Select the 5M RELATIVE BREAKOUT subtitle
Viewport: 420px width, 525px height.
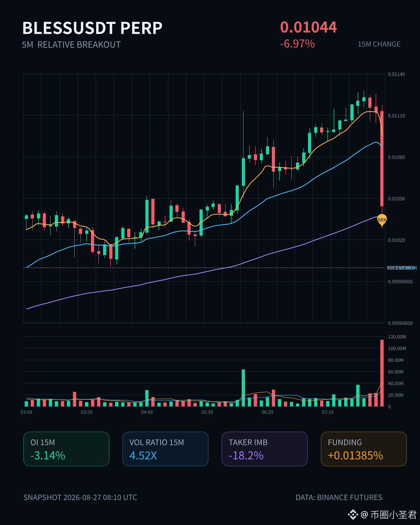tap(71, 45)
